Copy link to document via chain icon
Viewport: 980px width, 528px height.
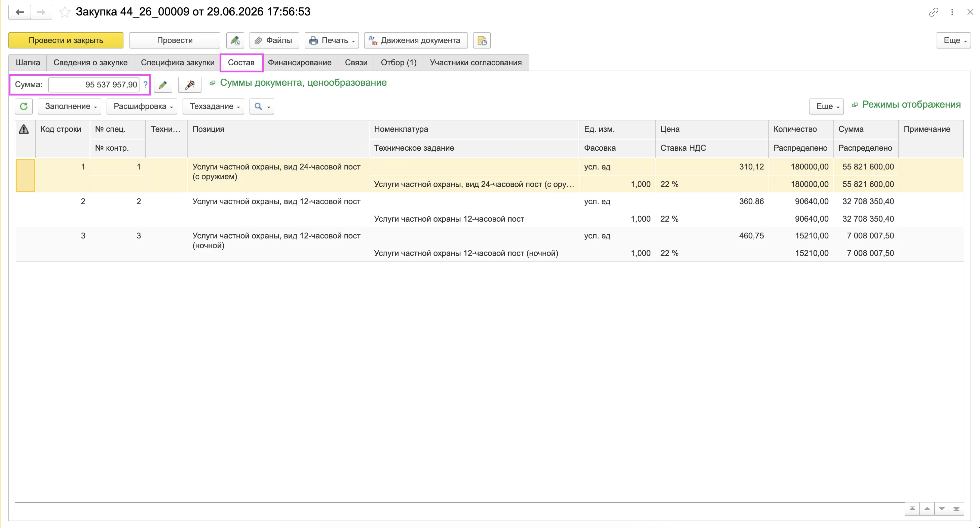pos(934,12)
